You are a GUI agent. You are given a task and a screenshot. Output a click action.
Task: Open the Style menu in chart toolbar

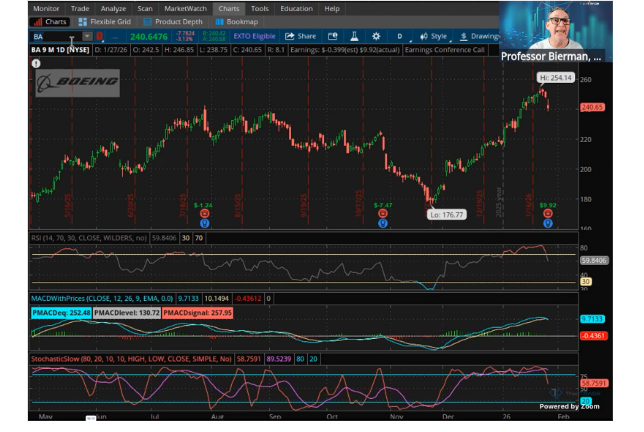(437, 35)
